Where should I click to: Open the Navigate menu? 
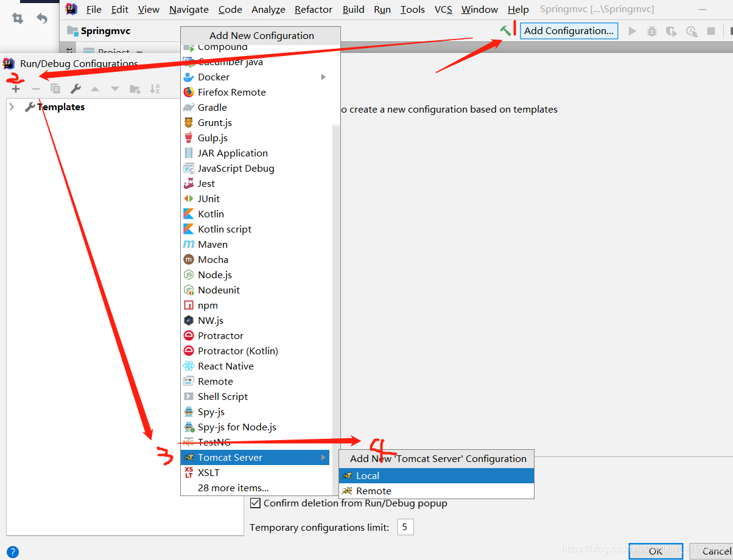click(189, 9)
